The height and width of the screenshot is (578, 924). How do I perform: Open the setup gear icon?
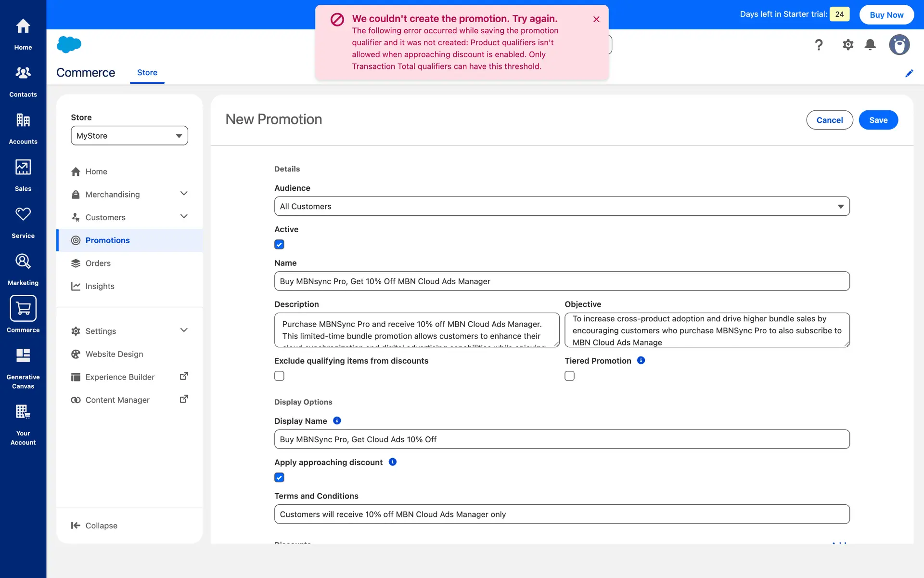tap(847, 45)
